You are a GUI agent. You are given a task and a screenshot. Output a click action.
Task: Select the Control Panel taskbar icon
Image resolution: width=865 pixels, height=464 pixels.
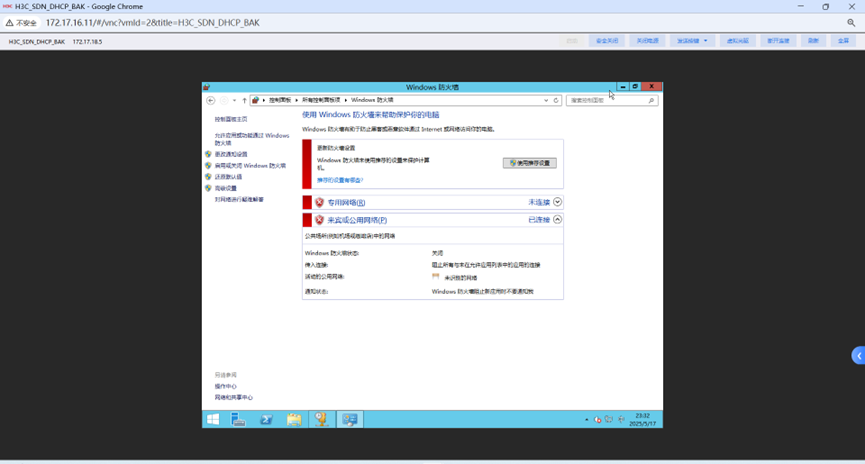click(x=350, y=419)
